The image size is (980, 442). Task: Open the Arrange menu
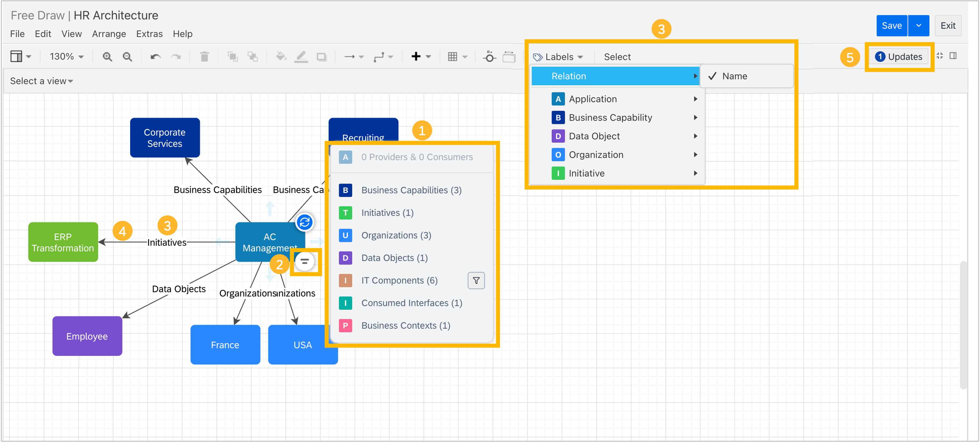(x=109, y=34)
